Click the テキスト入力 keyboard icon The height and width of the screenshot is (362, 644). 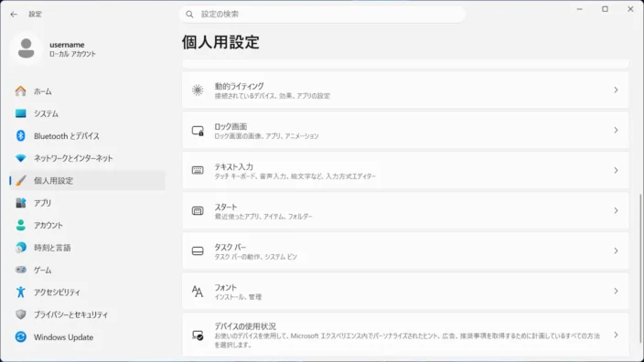pos(198,170)
